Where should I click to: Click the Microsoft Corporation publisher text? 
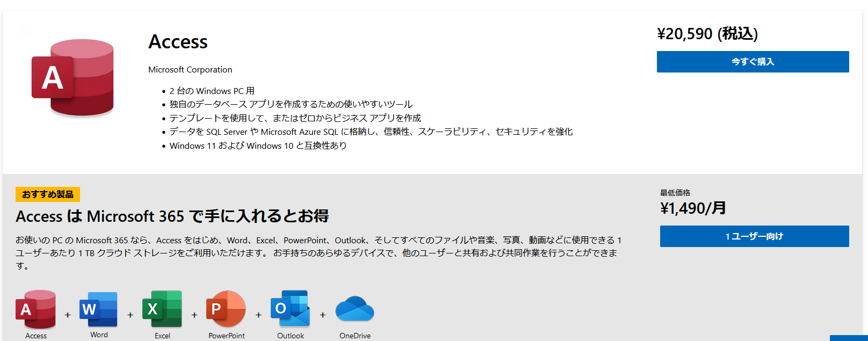190,70
